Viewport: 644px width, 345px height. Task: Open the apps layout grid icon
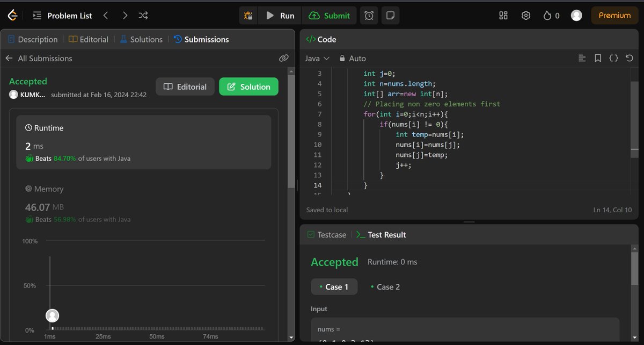coord(503,15)
